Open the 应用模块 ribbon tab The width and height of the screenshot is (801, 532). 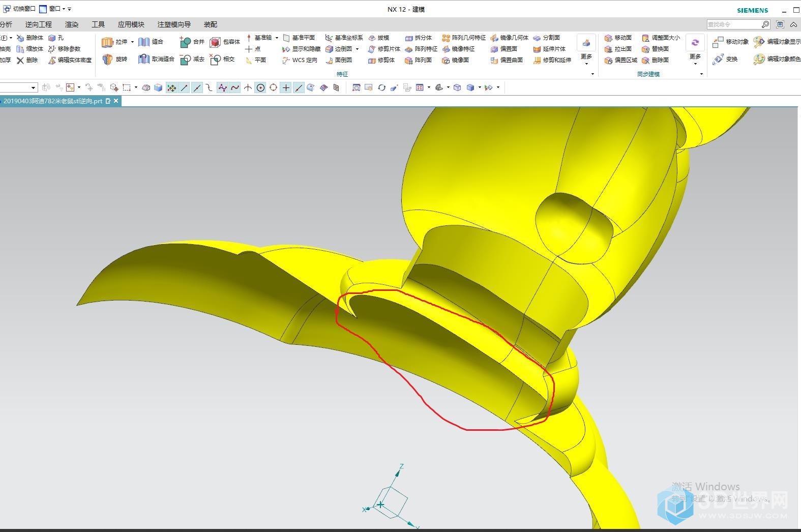click(131, 24)
